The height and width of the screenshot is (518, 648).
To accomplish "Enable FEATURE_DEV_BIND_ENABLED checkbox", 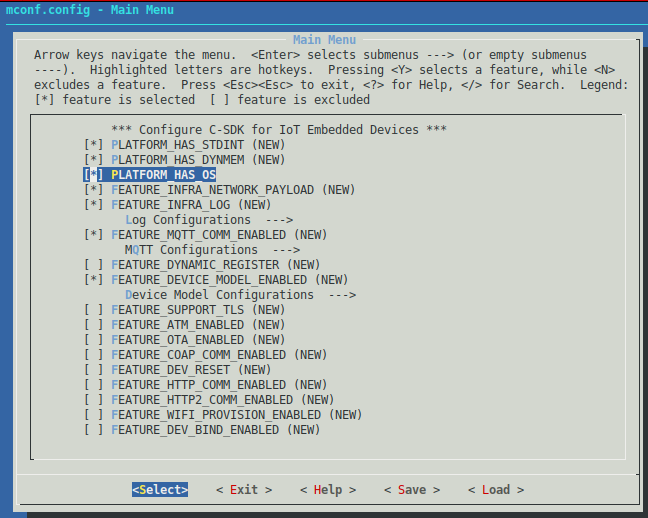I will pyautogui.click(x=93, y=430).
